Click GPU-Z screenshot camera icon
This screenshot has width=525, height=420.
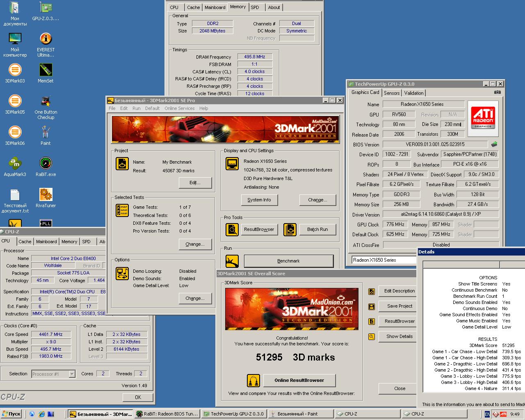point(497,93)
